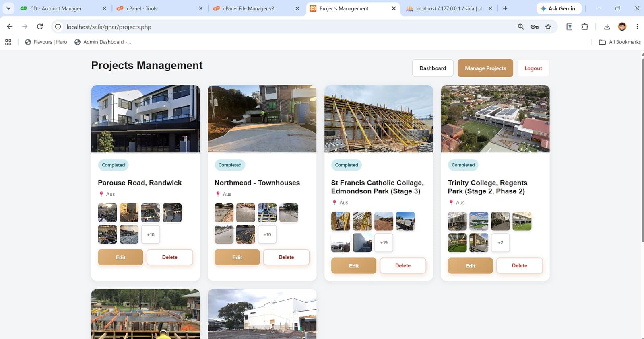Show +19 more photos for St Francis
644x339 pixels.
[384, 243]
